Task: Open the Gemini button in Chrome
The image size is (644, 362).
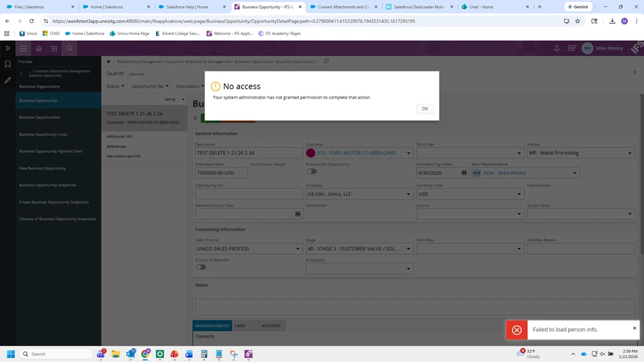Action: pyautogui.click(x=578, y=7)
